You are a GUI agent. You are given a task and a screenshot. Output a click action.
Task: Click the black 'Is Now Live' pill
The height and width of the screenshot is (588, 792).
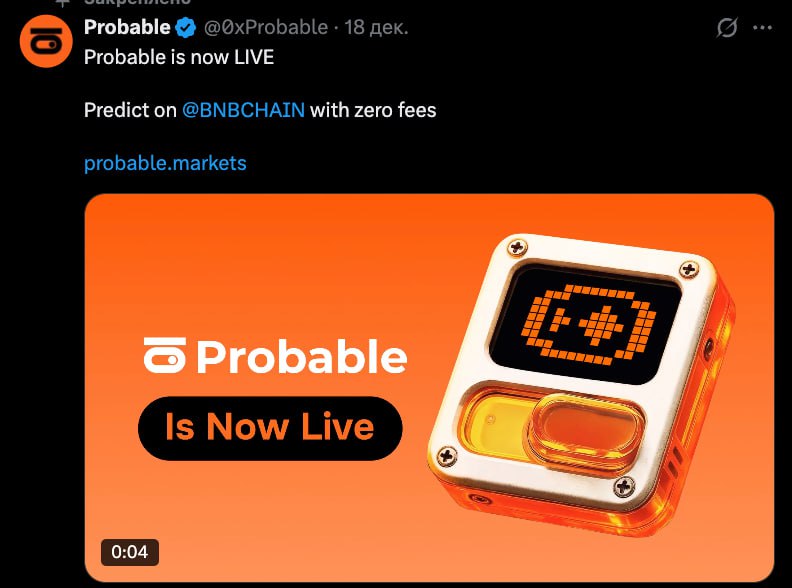(x=270, y=428)
